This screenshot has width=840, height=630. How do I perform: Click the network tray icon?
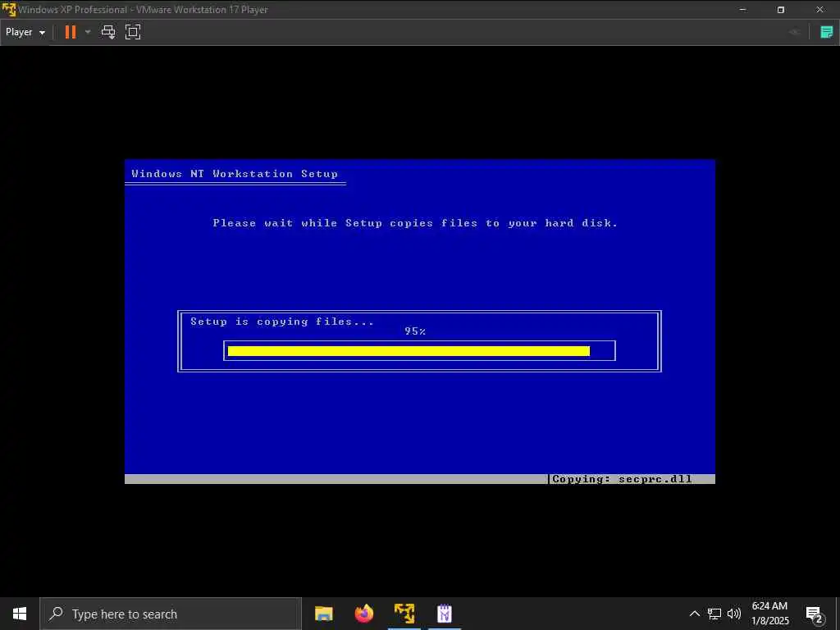click(x=714, y=614)
